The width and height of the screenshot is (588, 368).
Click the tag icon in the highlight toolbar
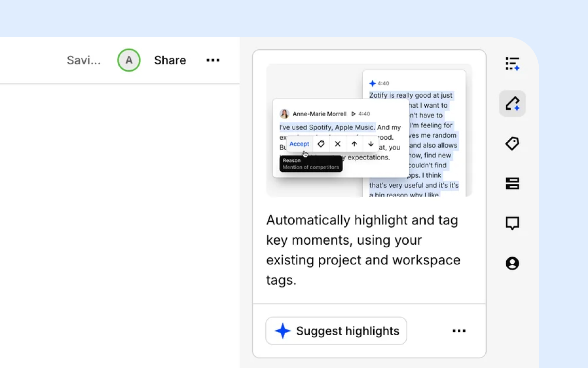pos(321,144)
